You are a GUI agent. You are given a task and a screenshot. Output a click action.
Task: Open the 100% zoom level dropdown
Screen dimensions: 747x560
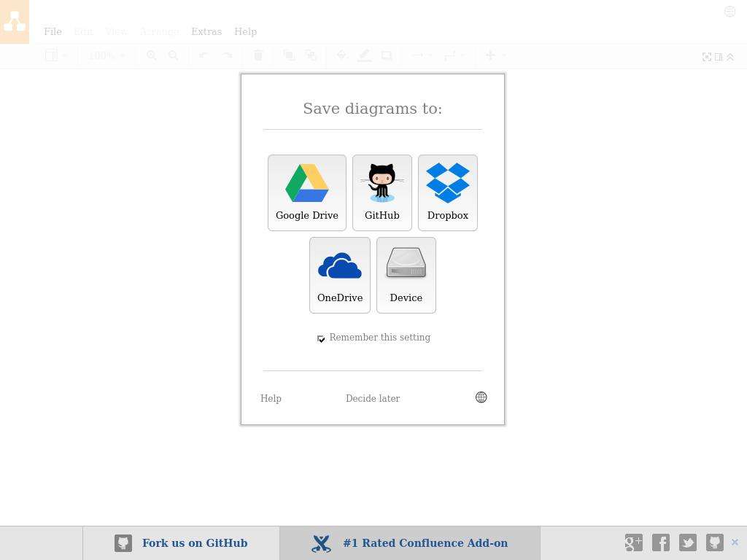[107, 55]
